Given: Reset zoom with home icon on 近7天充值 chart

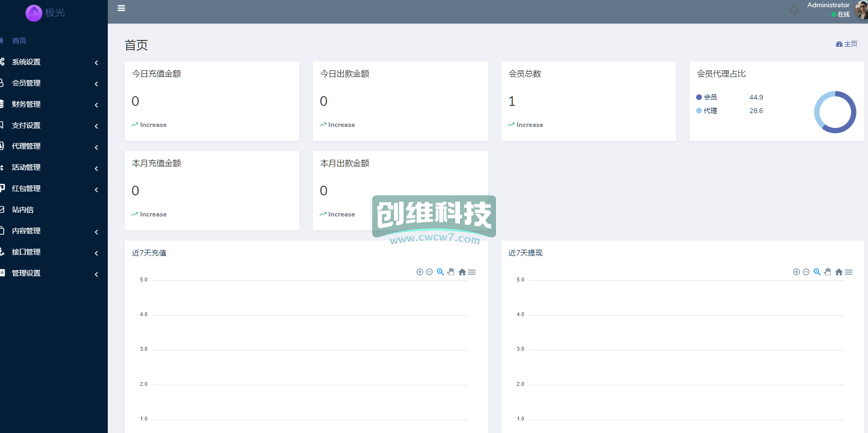Looking at the screenshot, I should [462, 272].
